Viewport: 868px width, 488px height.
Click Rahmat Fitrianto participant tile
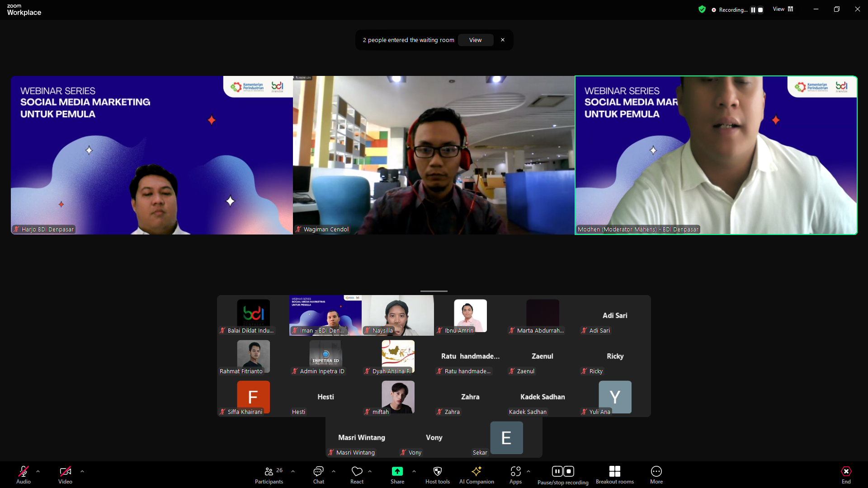click(253, 356)
